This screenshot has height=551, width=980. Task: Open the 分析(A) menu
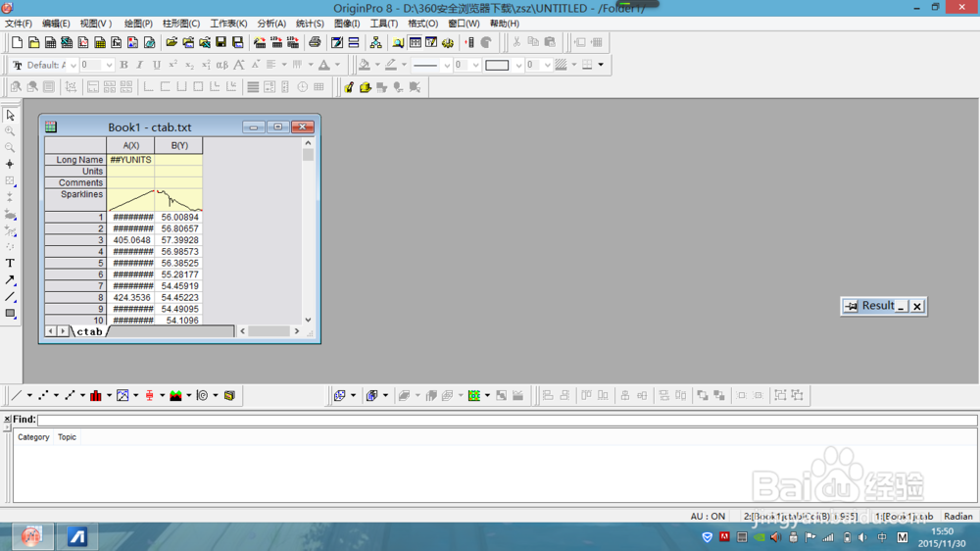(x=271, y=24)
